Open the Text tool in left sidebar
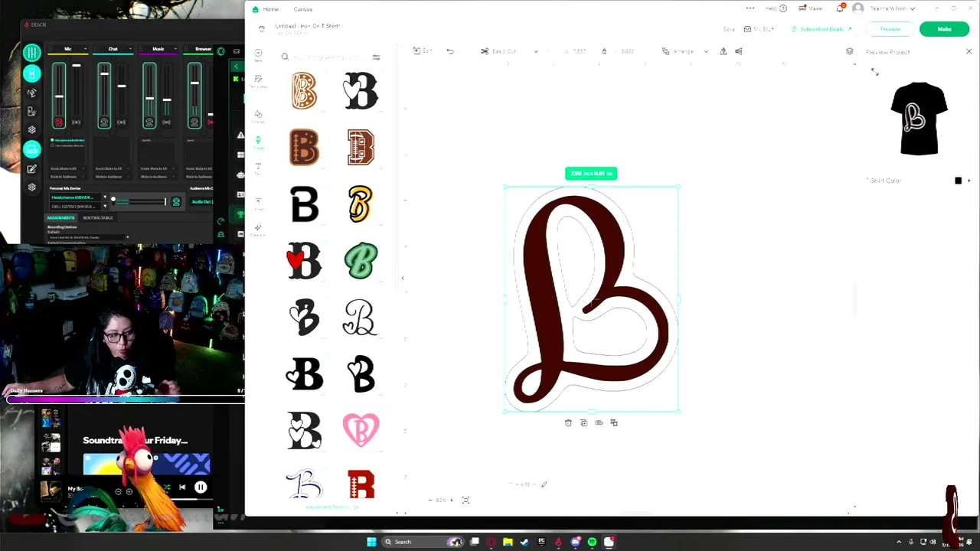This screenshot has width=980, height=551. 258,168
